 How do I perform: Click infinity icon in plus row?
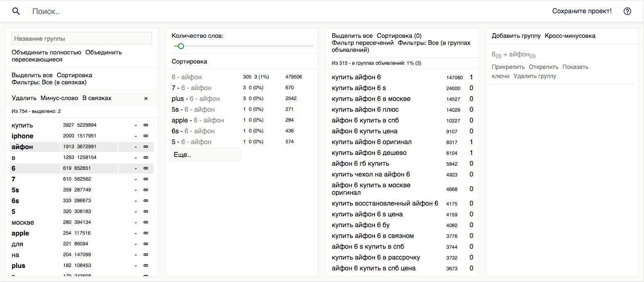[x=146, y=265]
